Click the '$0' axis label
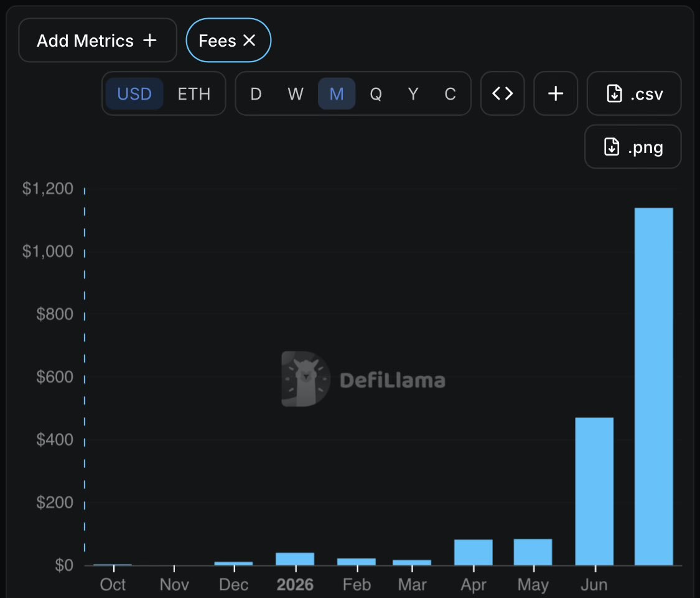700x598 pixels. (64, 566)
